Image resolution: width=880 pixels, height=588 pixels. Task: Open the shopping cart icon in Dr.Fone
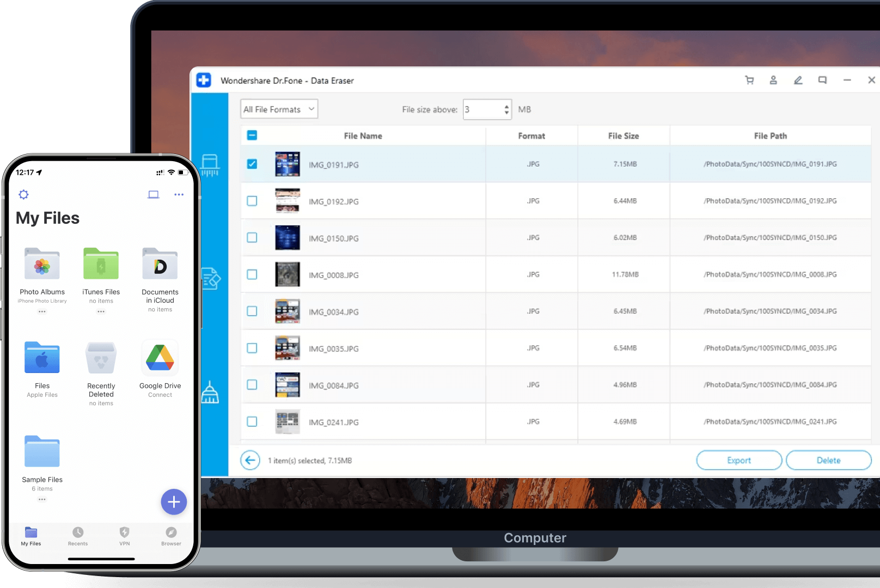pos(749,80)
